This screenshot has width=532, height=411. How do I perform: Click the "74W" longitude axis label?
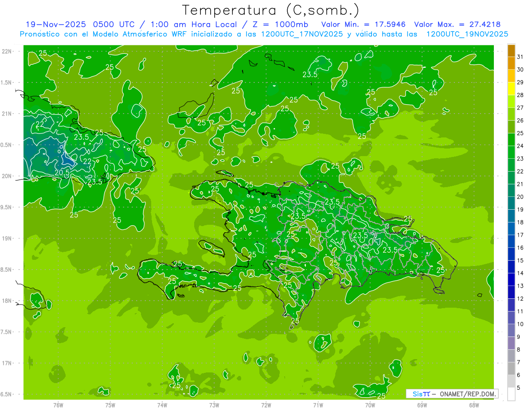coord(162,405)
